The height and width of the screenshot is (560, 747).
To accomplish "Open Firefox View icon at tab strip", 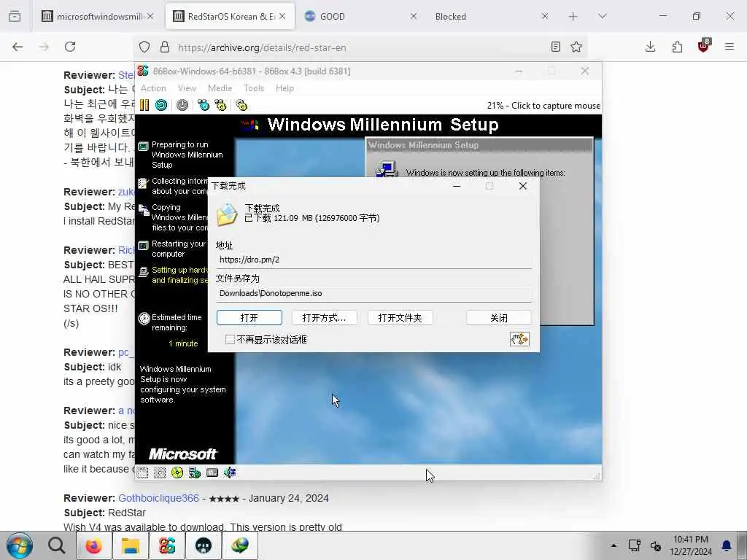I will click(x=15, y=16).
